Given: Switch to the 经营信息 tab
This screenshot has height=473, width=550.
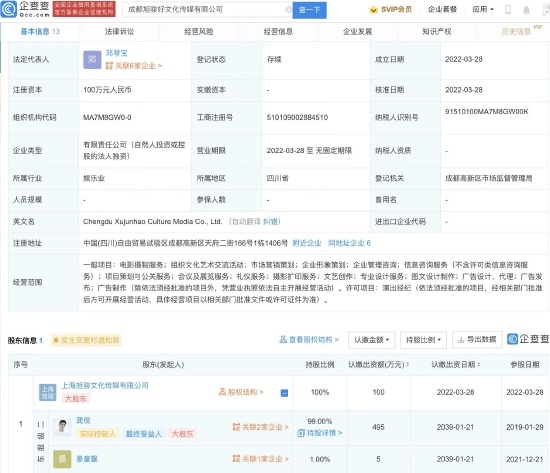Looking at the screenshot, I should pos(278,32).
